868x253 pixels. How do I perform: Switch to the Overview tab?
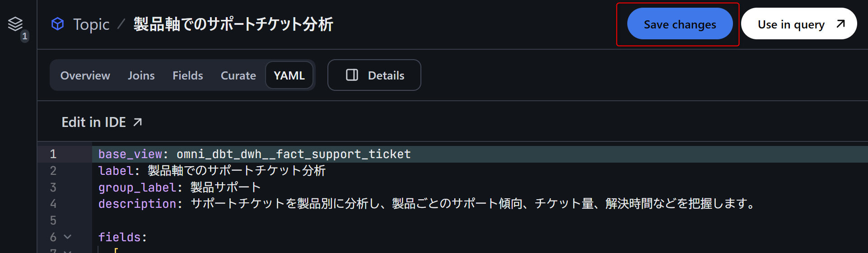(85, 75)
